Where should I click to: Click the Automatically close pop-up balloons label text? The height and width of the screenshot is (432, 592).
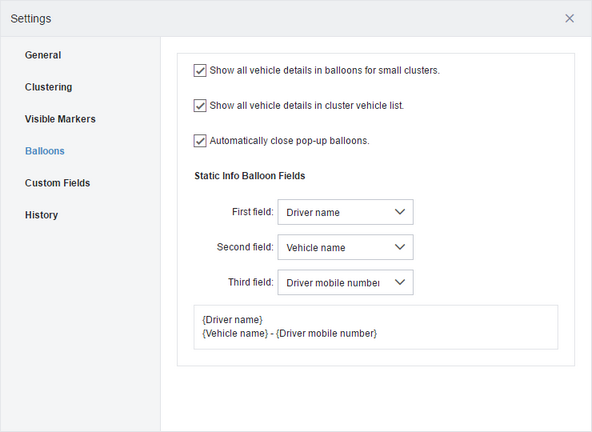[x=290, y=141]
